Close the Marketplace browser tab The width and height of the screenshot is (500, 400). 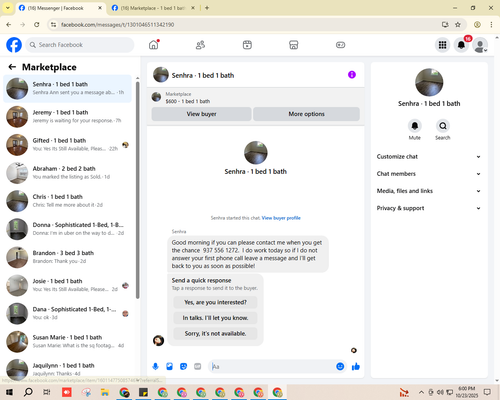193,8
